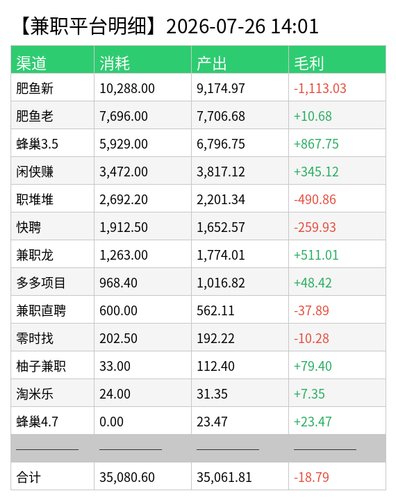Click the 渠道 column header

coord(31,63)
